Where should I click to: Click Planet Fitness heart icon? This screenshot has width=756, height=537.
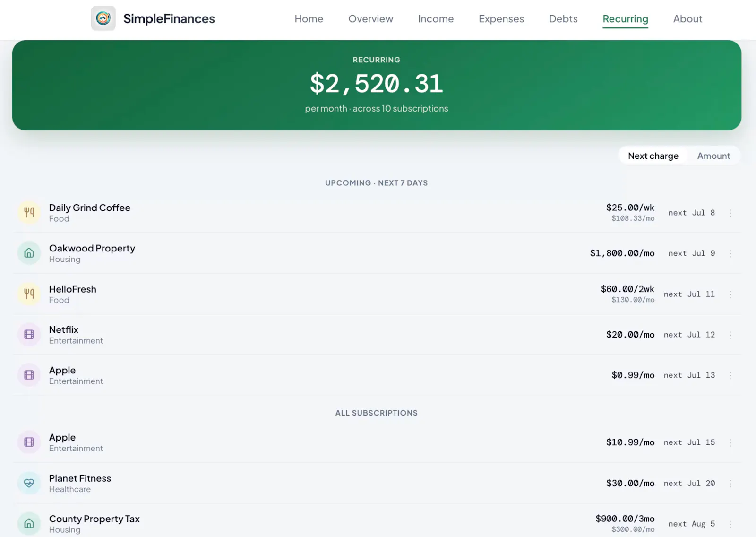click(x=29, y=483)
